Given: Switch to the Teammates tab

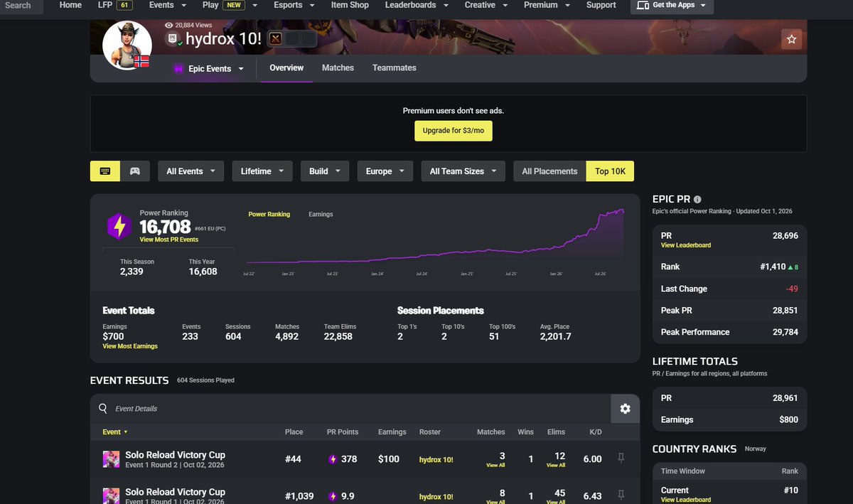Looking at the screenshot, I should point(395,68).
